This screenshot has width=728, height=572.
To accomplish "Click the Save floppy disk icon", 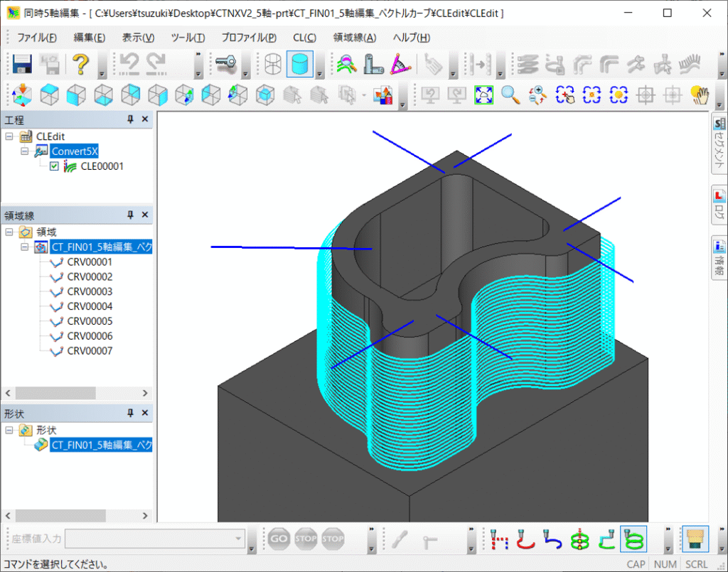I will click(22, 65).
